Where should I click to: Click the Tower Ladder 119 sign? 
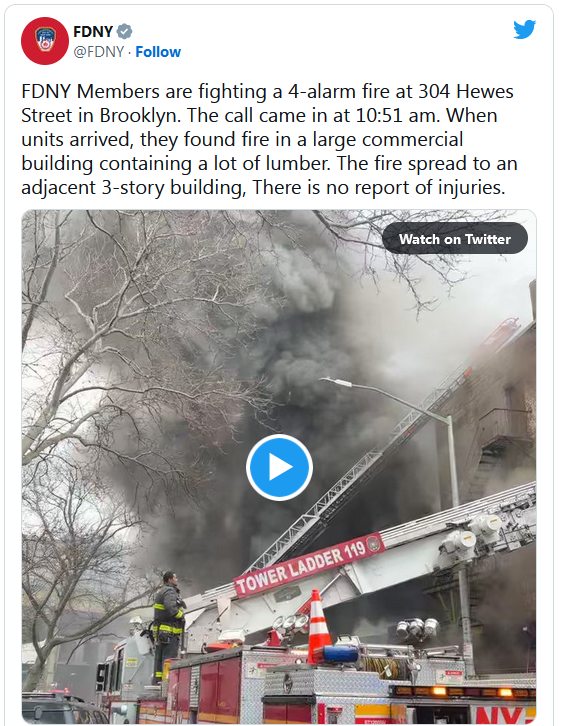pos(309,565)
